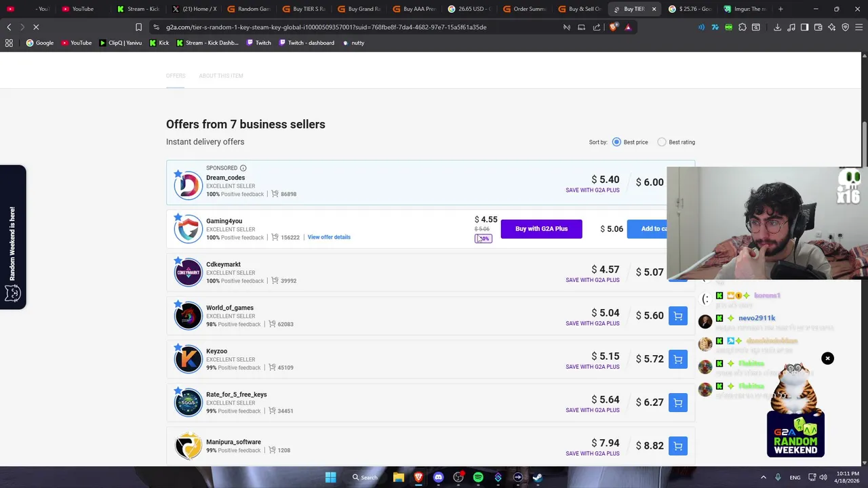Viewport: 868px width, 488px height.
Task: Add Manipura_software offer to cart
Action: coord(677,446)
